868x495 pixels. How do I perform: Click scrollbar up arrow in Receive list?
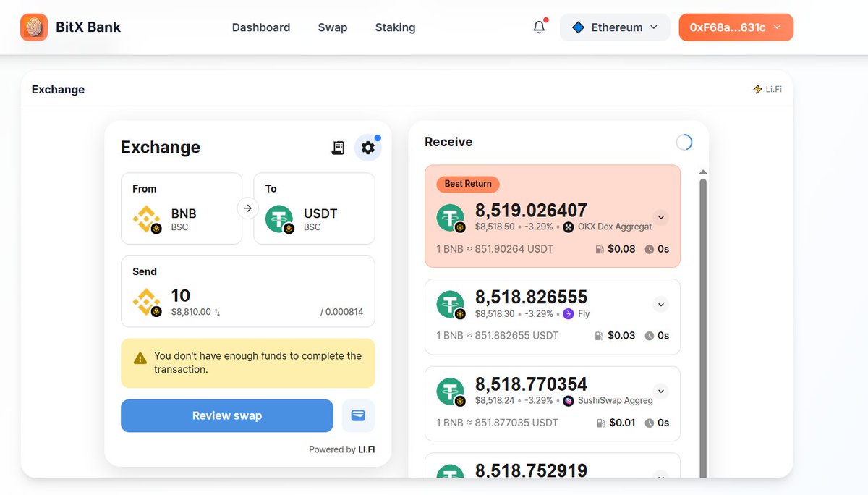[x=702, y=172]
